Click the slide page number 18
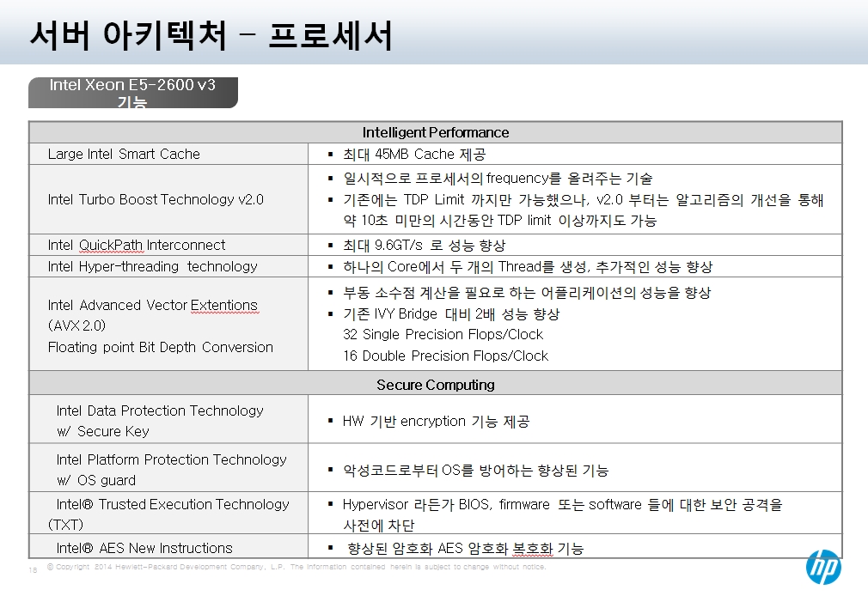Image resolution: width=868 pixels, height=602 pixels. (x=33, y=570)
